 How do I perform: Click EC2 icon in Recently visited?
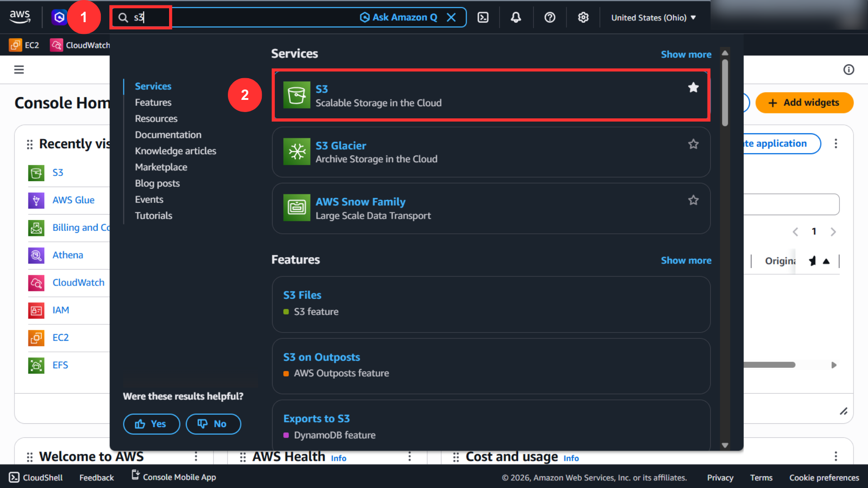pos(36,338)
